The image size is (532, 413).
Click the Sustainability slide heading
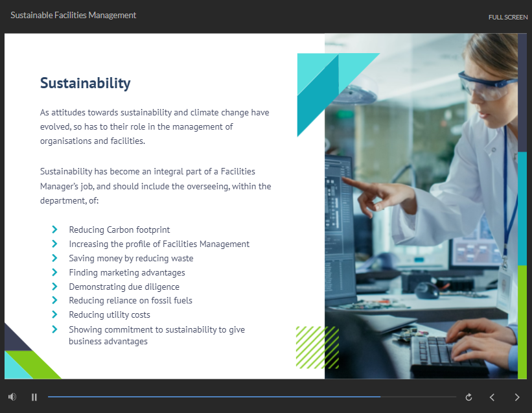point(86,83)
